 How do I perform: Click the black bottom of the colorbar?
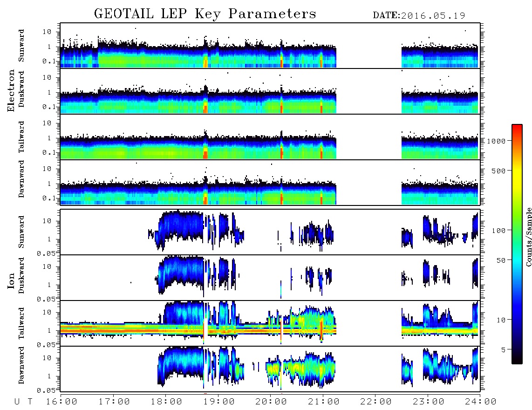pyautogui.click(x=517, y=360)
